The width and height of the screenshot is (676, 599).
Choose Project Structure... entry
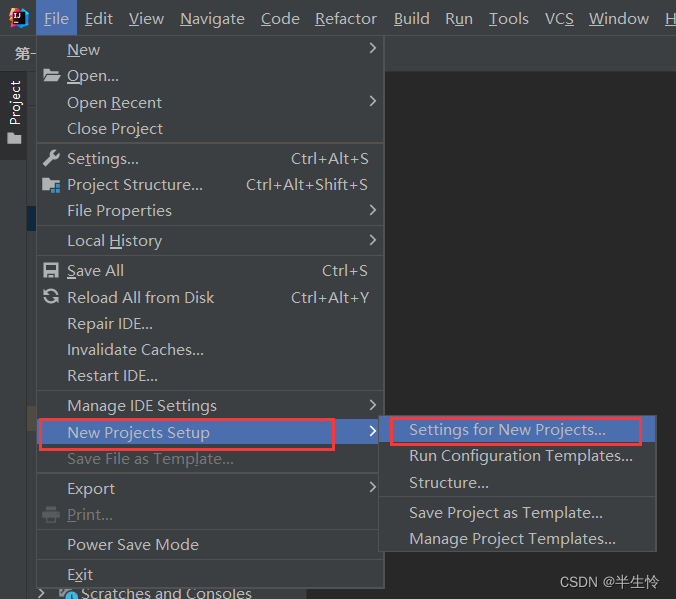pyautogui.click(x=210, y=185)
